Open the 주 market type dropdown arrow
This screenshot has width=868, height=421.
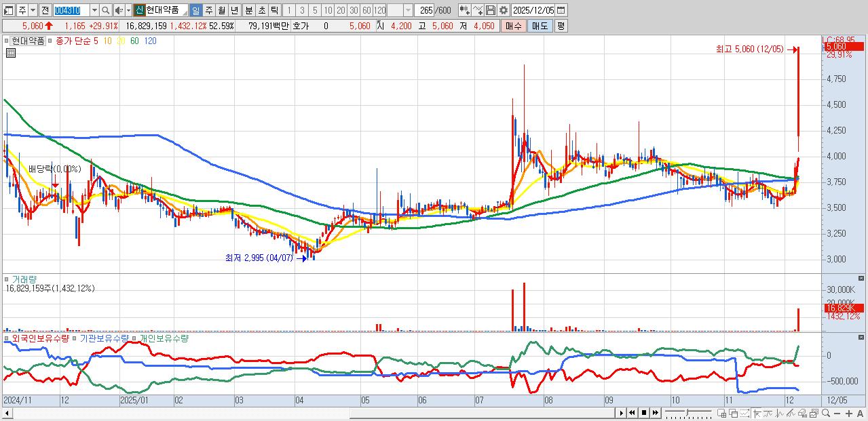click(33, 10)
